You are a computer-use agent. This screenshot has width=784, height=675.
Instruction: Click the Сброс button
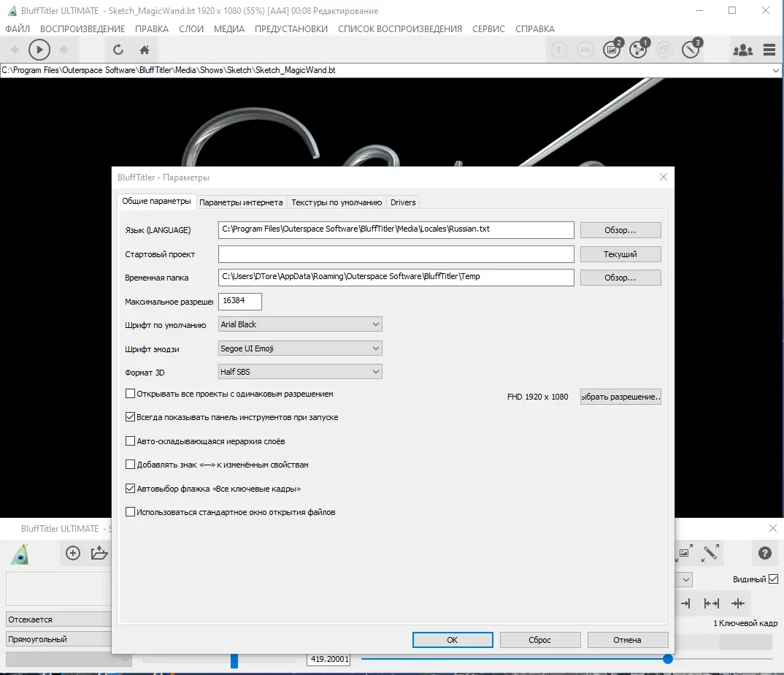(x=540, y=640)
